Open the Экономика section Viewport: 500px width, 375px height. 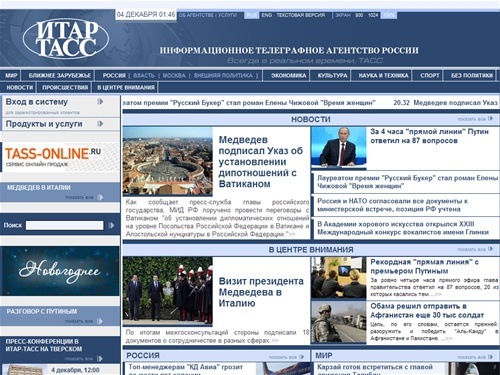(x=289, y=76)
